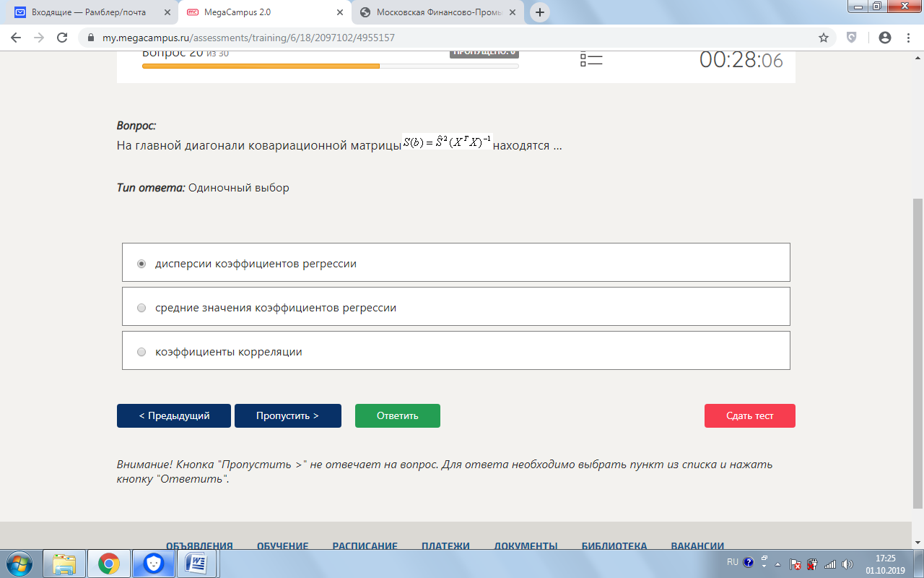Viewport: 924px width, 578px height.
Task: Click the help question mark tray icon
Action: click(x=748, y=562)
